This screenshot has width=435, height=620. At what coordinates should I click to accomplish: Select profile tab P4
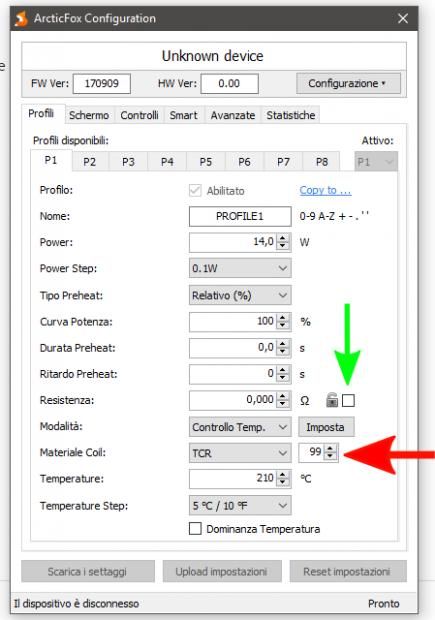tap(167, 162)
